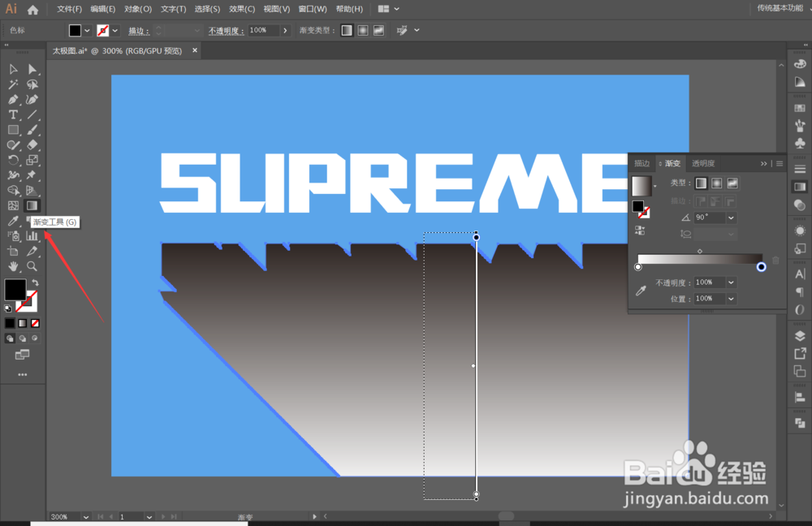The width and height of the screenshot is (812, 526).
Task: Set radial gradient type in Gradient panel
Action: click(717, 183)
